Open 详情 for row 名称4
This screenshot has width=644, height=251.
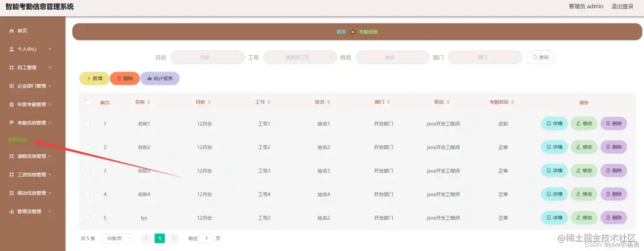(x=554, y=194)
